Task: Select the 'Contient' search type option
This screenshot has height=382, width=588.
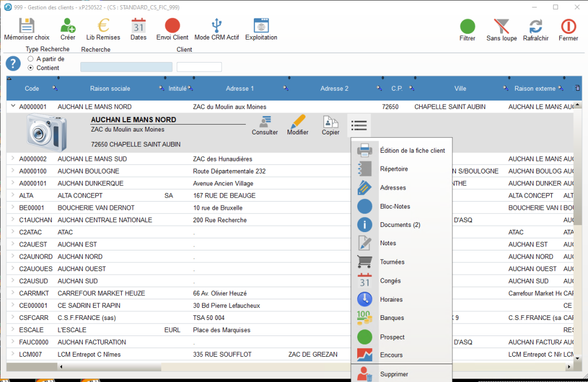Action: click(30, 68)
